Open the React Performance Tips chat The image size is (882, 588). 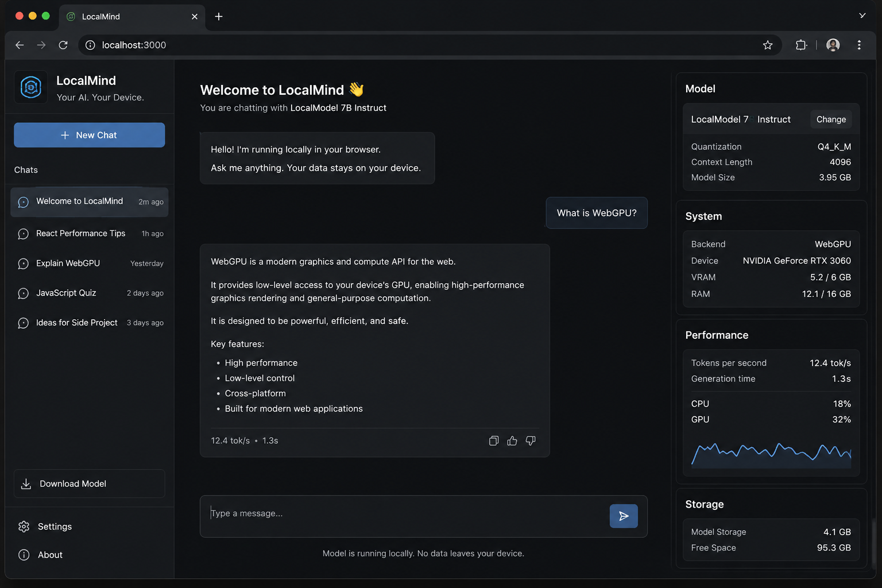[x=90, y=234]
